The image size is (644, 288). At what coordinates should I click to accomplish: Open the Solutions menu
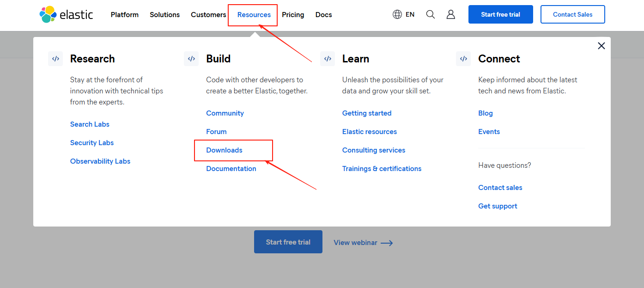pyautogui.click(x=164, y=15)
